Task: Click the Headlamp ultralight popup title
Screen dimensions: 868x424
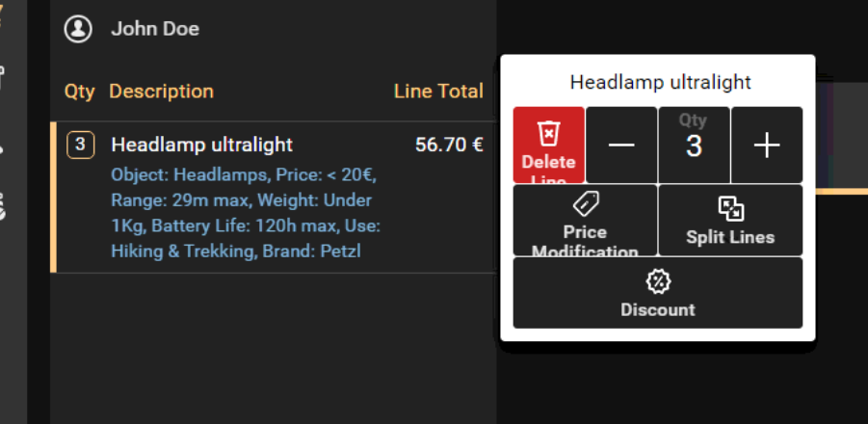Action: click(x=661, y=82)
